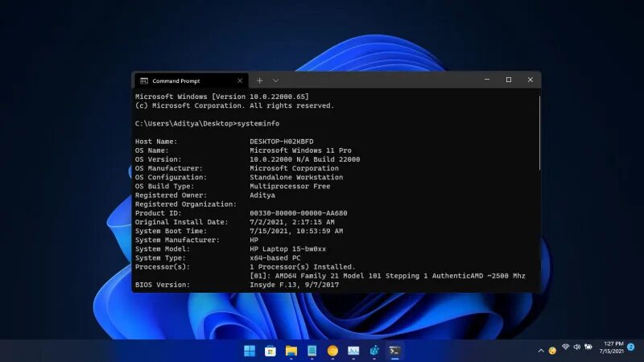The image size is (644, 362).
Task: Show hidden system tray icons
Action: point(541,351)
